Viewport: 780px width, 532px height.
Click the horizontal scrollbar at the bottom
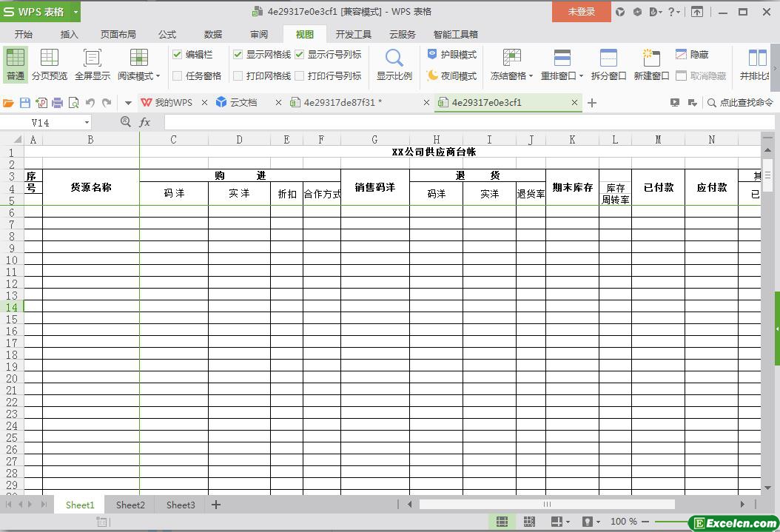point(547,505)
